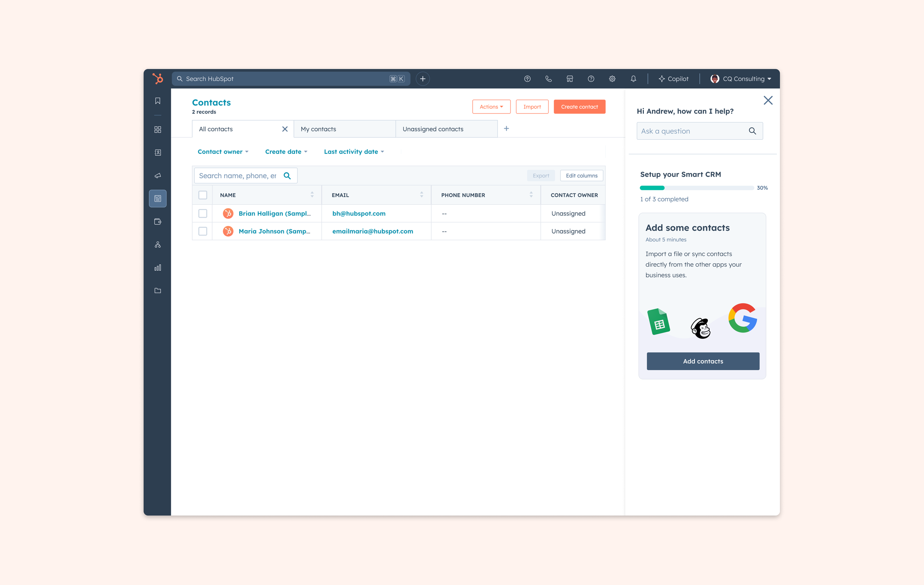The height and width of the screenshot is (585, 924).
Task: Open the Marketplace storefront icon
Action: click(570, 79)
